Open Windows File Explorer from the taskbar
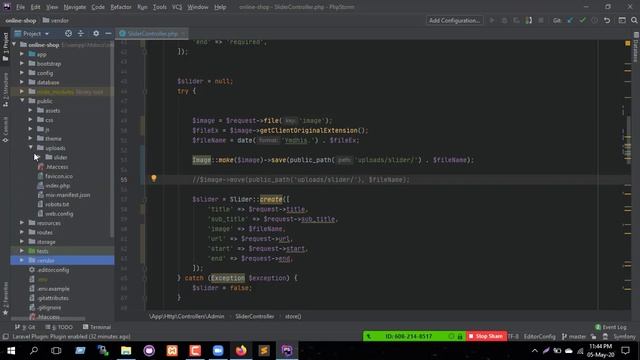640x360 pixels. [x=126, y=351]
